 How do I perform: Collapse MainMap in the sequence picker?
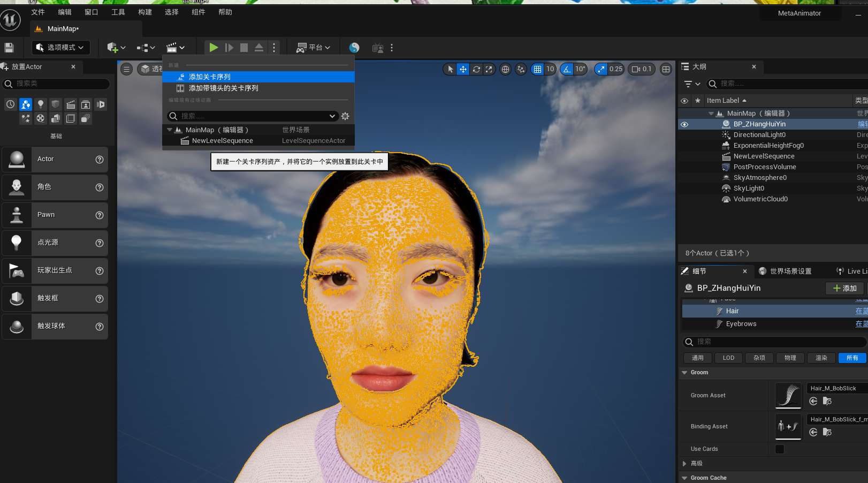(170, 130)
